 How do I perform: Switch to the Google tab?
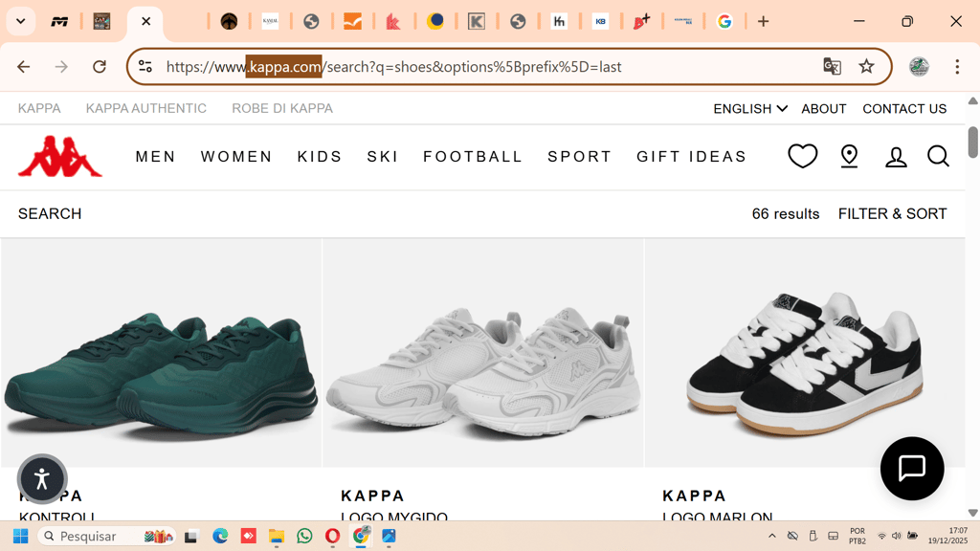[x=724, y=21]
